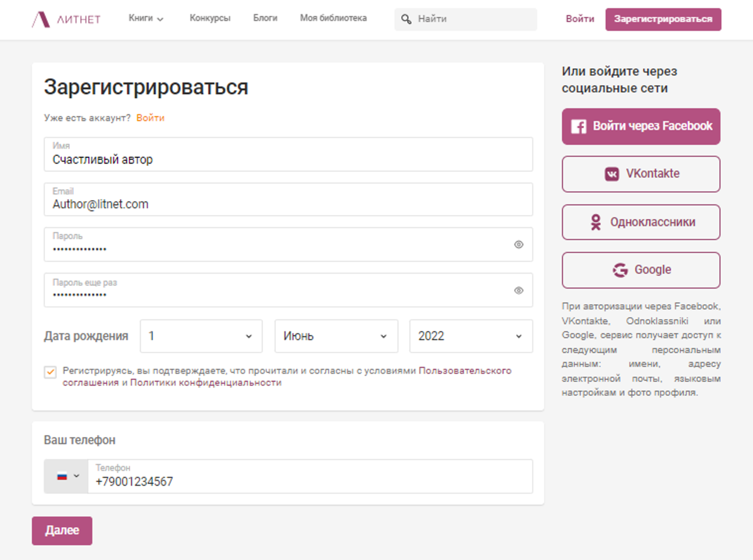This screenshot has width=753, height=560.
Task: Click the Litnet logo
Action: pyautogui.click(x=66, y=19)
